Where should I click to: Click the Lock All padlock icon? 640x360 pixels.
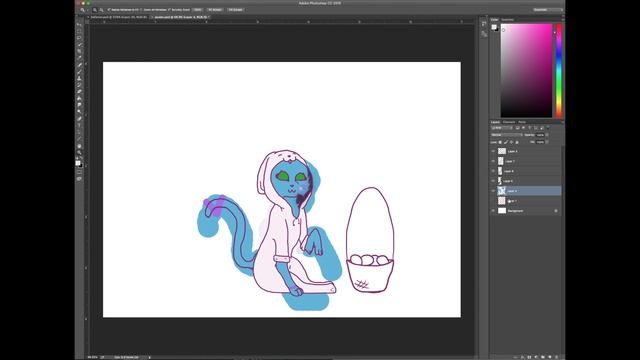click(x=517, y=142)
